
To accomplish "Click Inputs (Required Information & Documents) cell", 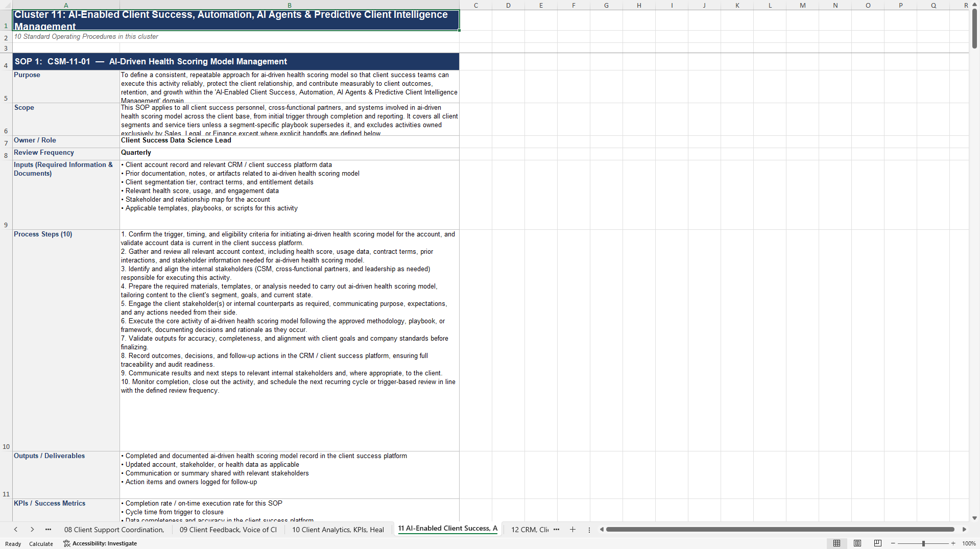I will (66, 195).
